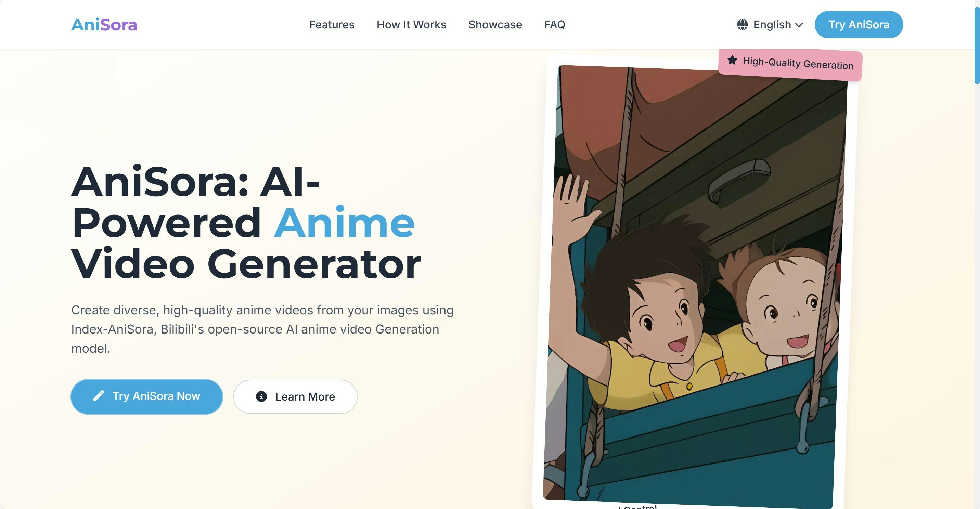Click the Index-AniSora description paragraph
The image size is (980, 509).
tap(262, 329)
